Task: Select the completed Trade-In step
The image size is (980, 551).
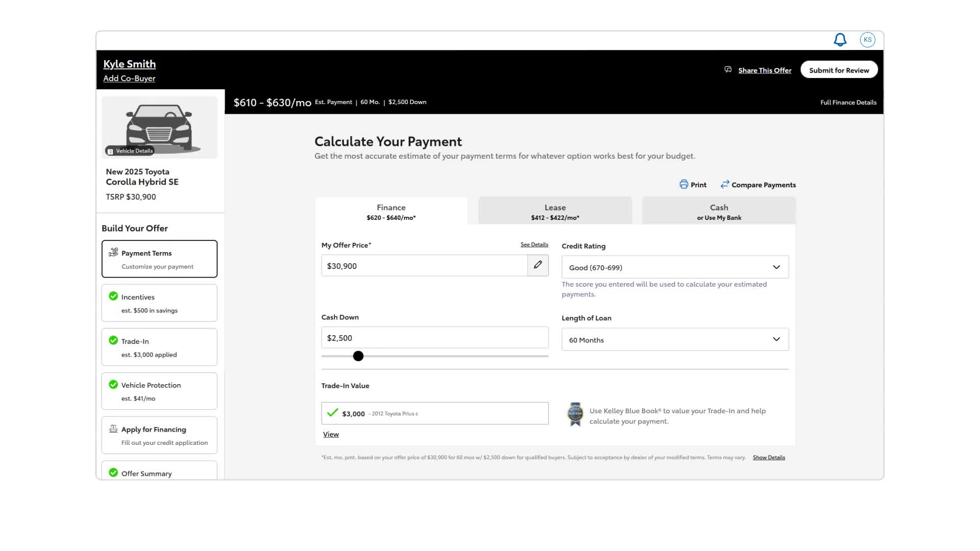Action: pos(159,347)
